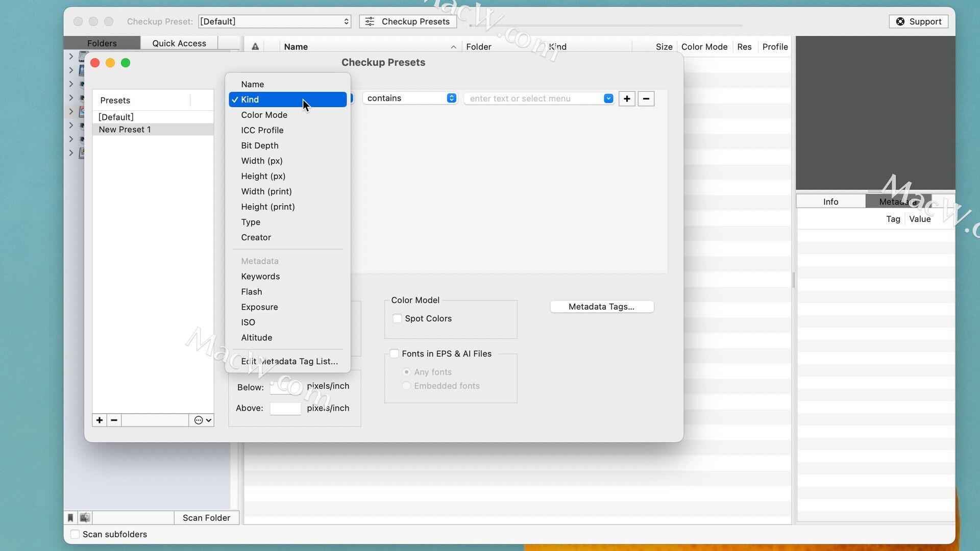Pick Type in the criteria menu
Viewport: 980px width, 551px height.
pos(287,222)
